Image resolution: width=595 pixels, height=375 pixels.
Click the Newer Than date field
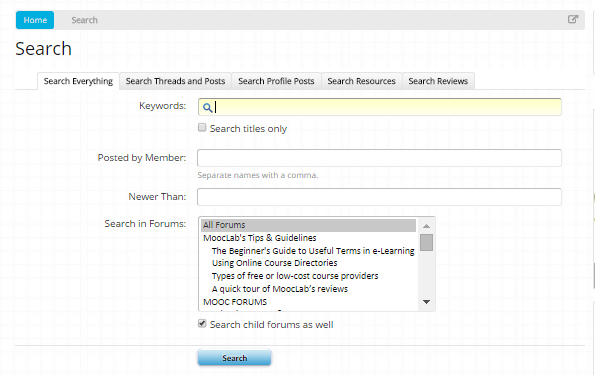(379, 197)
